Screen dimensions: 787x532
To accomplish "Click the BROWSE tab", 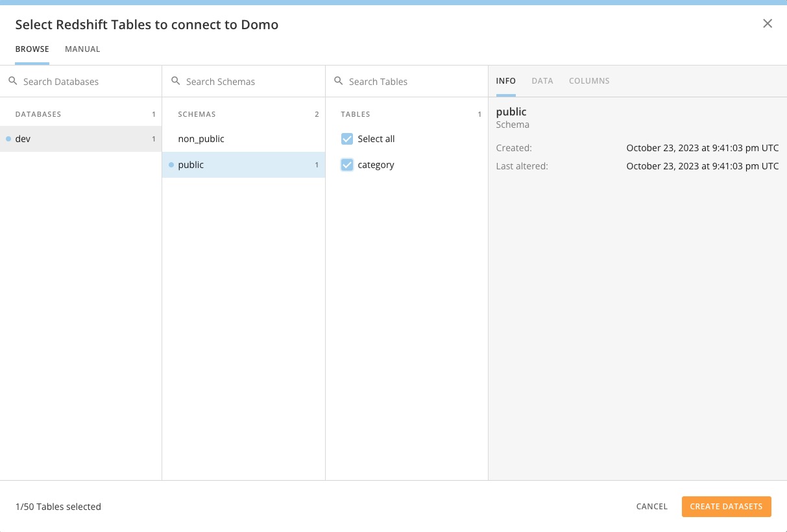I will [x=32, y=49].
